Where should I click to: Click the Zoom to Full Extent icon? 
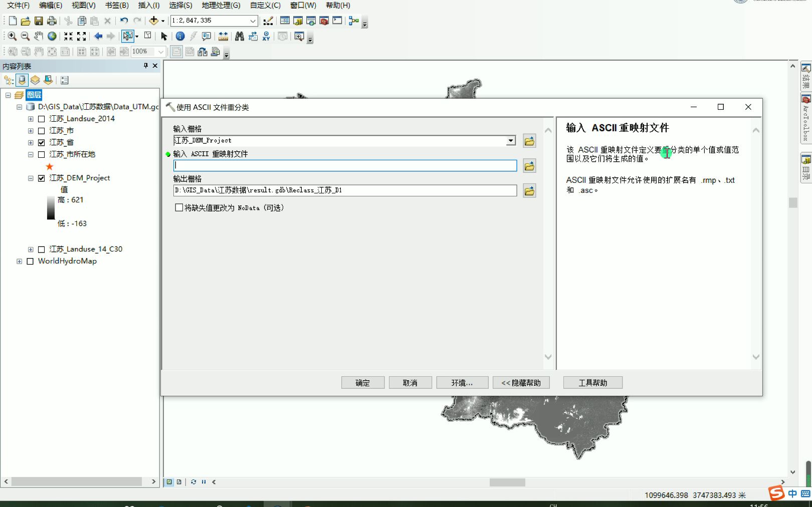coord(51,36)
